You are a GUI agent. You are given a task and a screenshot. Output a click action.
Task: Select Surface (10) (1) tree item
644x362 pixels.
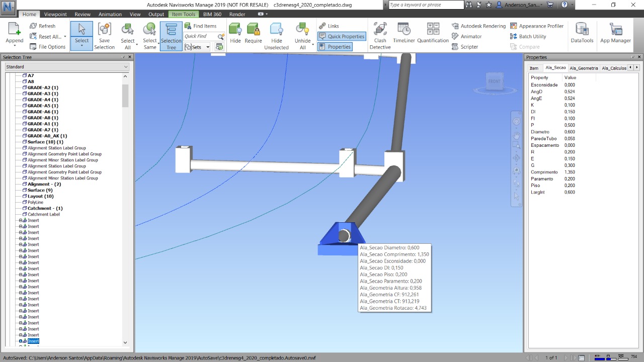(45, 142)
